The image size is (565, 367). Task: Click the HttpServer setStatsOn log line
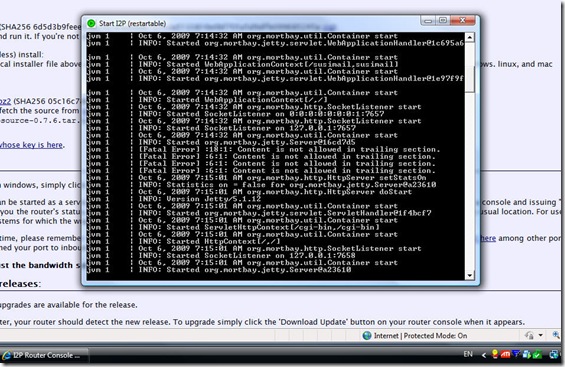click(x=257, y=178)
